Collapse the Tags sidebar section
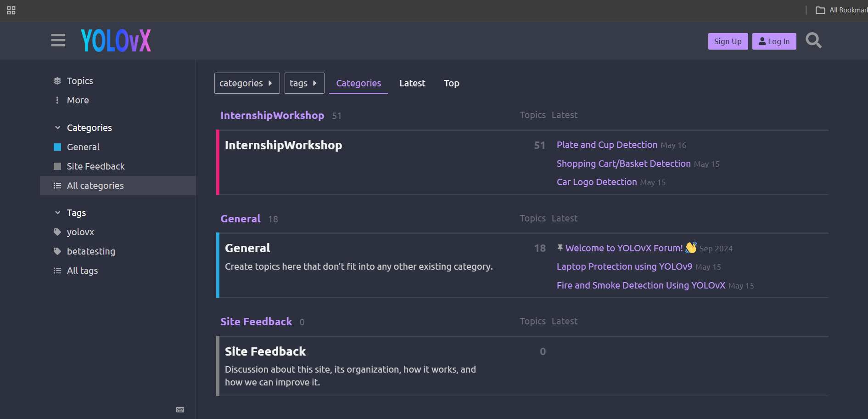Screen dimensions: 868x419 click(x=57, y=213)
